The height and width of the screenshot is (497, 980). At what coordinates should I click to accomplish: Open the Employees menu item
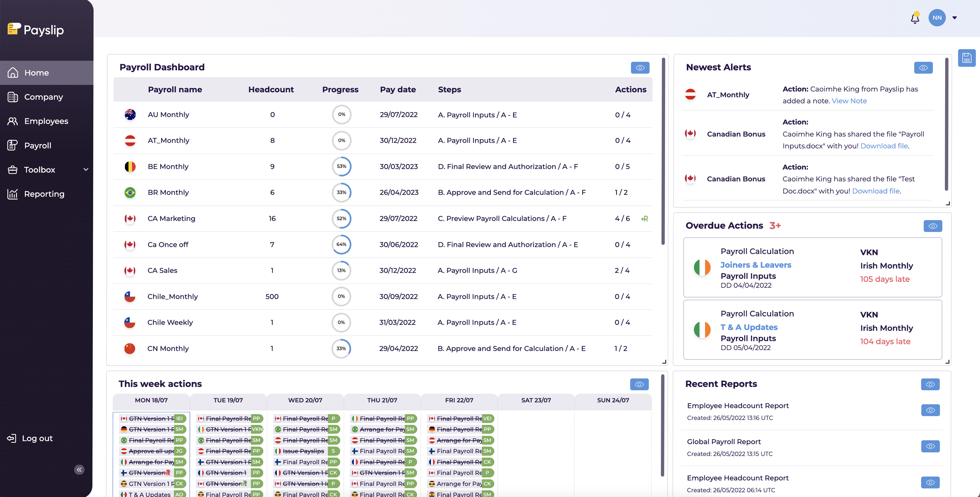click(x=46, y=121)
